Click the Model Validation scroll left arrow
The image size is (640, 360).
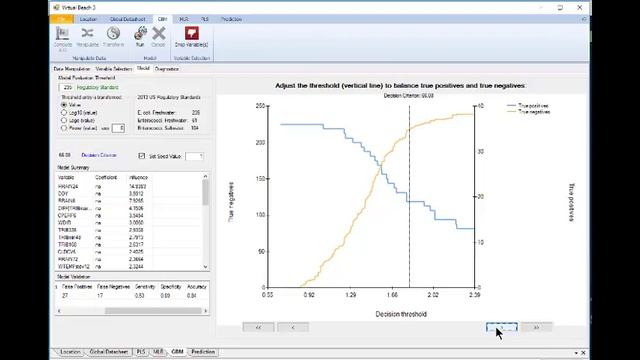tap(59, 311)
